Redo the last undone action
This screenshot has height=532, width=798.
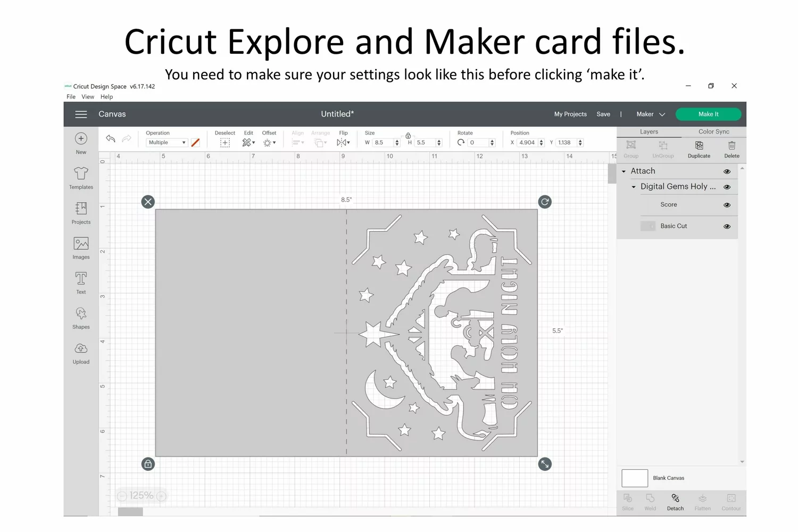pos(127,139)
